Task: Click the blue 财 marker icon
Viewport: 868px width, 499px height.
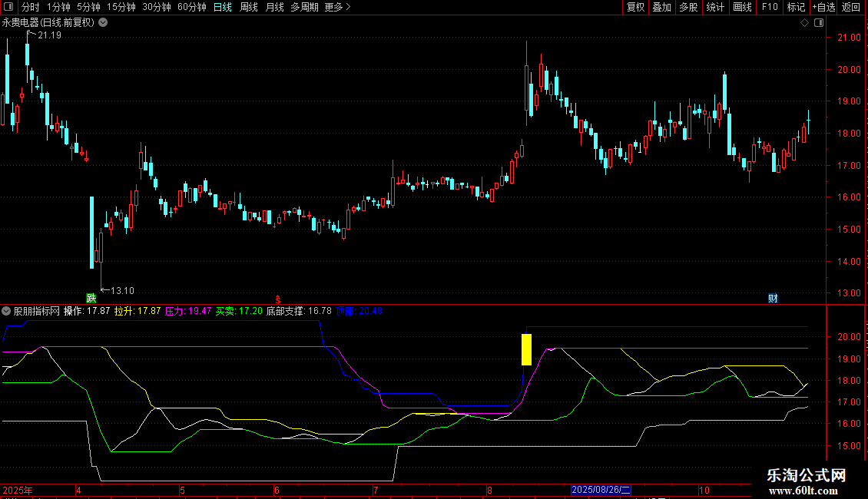Action: [774, 298]
